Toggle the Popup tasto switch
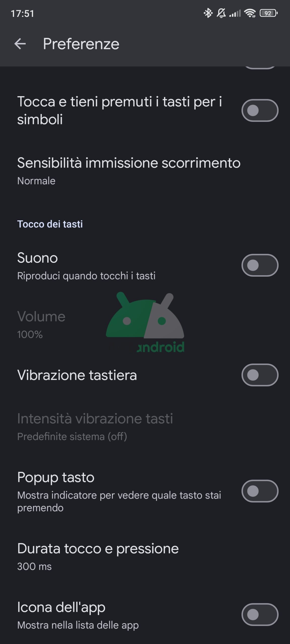This screenshot has height=644, width=290. pos(260,491)
